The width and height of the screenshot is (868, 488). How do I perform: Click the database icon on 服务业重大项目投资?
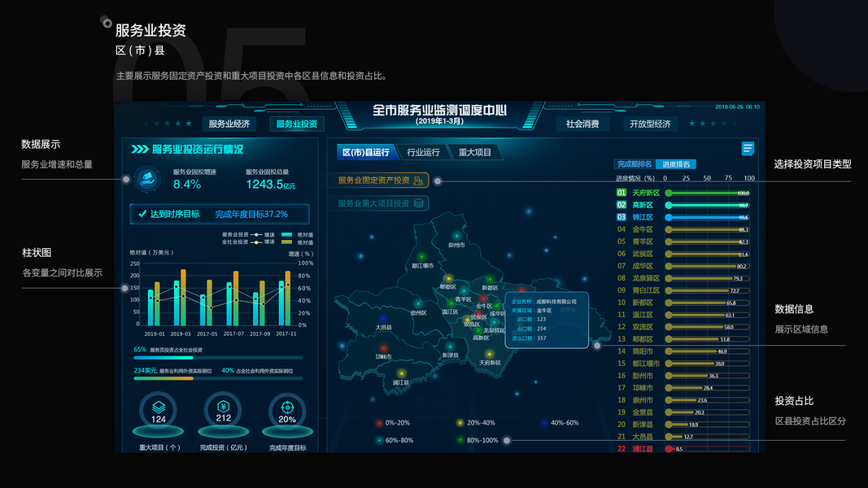[x=419, y=203]
